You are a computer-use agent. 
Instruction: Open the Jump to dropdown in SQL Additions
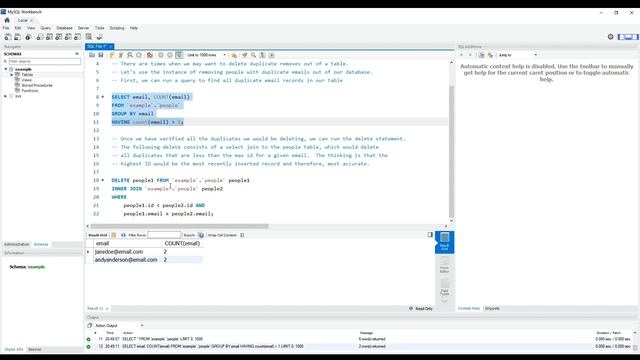[518, 55]
